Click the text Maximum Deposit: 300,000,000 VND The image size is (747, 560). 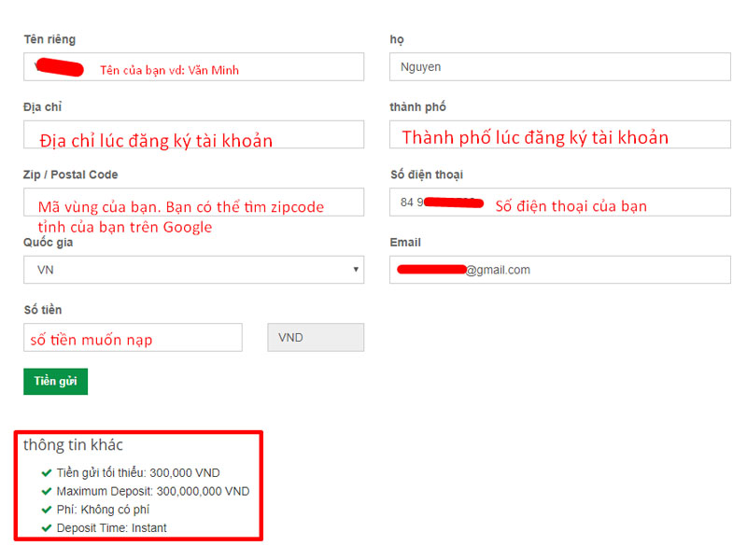click(x=153, y=492)
